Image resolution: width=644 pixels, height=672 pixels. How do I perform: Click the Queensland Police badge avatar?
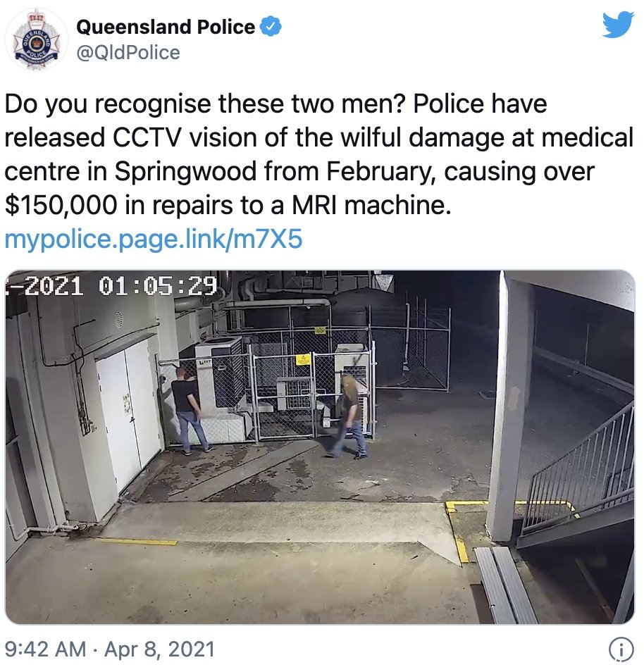(x=37, y=40)
